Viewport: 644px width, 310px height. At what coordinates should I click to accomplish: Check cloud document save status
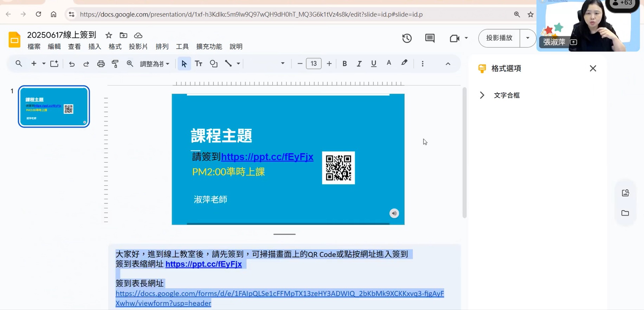138,35
